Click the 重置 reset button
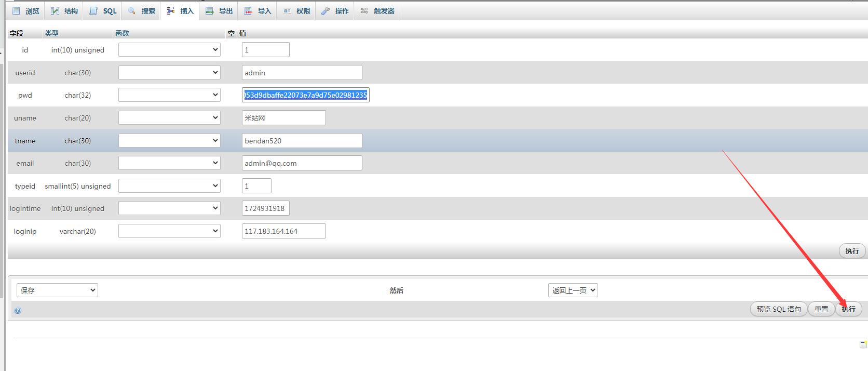This screenshot has height=371, width=868. click(x=821, y=309)
